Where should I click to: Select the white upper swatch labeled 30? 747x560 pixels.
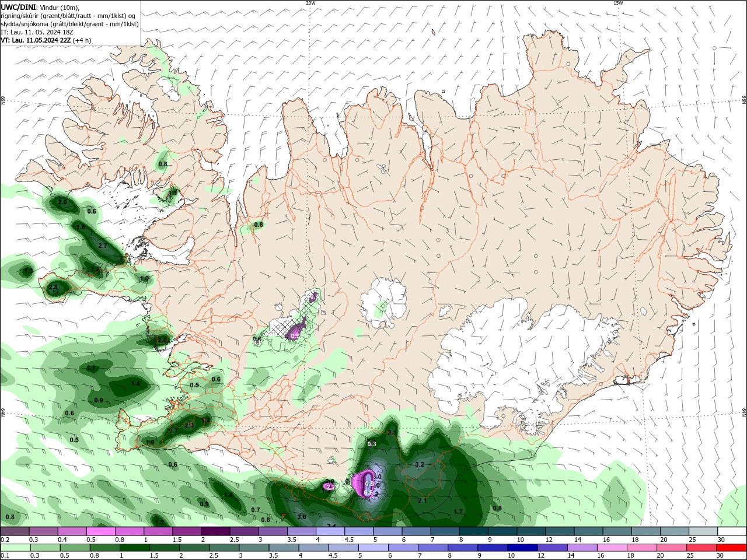pos(732,531)
